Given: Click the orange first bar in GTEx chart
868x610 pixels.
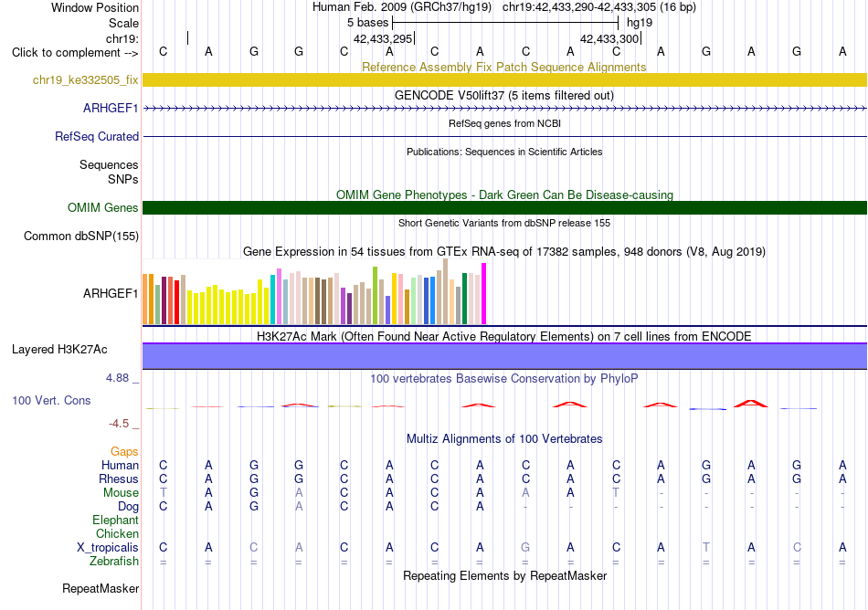Looking at the screenshot, I should click(x=145, y=299).
